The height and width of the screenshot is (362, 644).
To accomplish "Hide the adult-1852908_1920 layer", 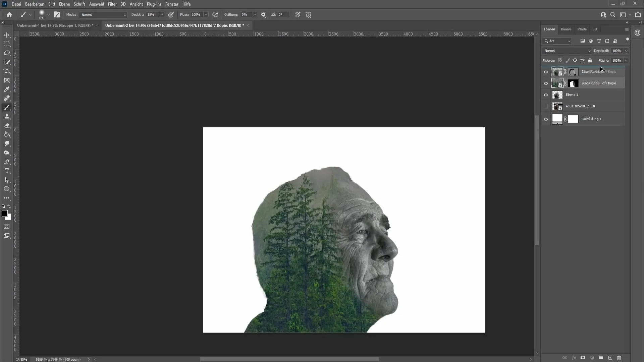I will 546,106.
